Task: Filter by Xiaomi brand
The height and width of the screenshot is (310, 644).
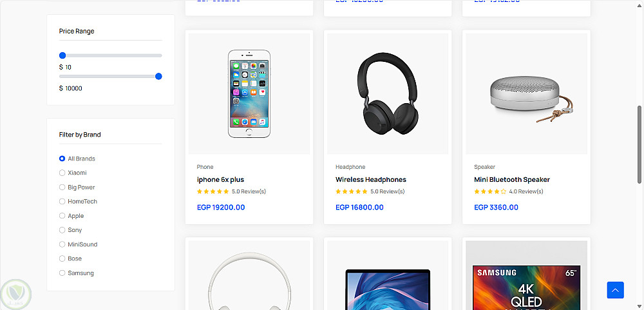Action: click(x=62, y=173)
